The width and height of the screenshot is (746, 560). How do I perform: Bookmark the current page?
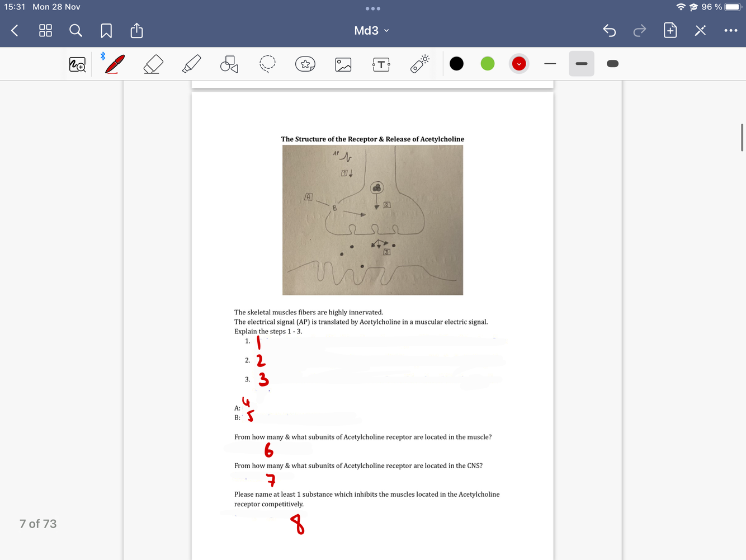point(106,31)
